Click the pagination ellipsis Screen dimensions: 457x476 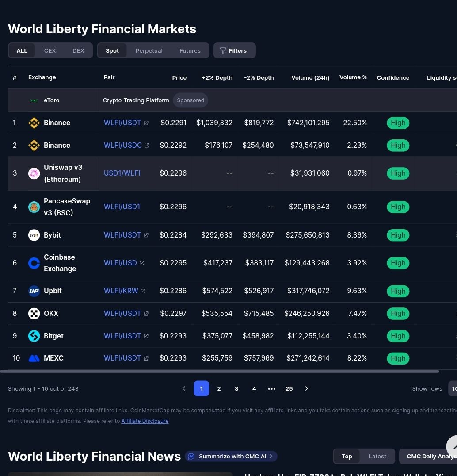click(272, 388)
